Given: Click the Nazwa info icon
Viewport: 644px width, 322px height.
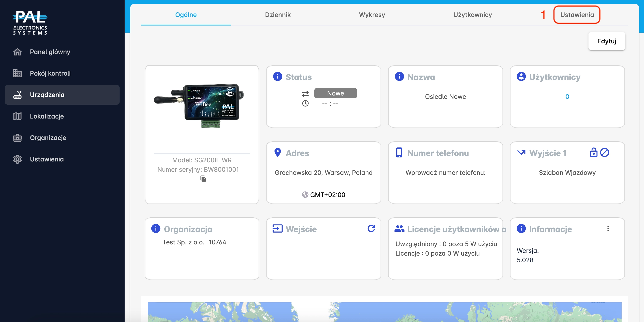Looking at the screenshot, I should pyautogui.click(x=399, y=77).
